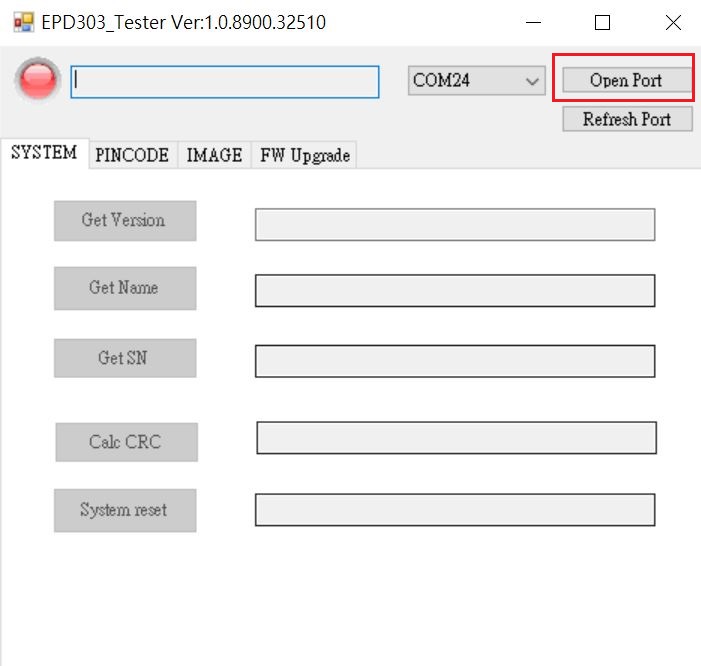Image resolution: width=701 pixels, height=666 pixels.
Task: Select the Get Name result field
Action: [454, 291]
